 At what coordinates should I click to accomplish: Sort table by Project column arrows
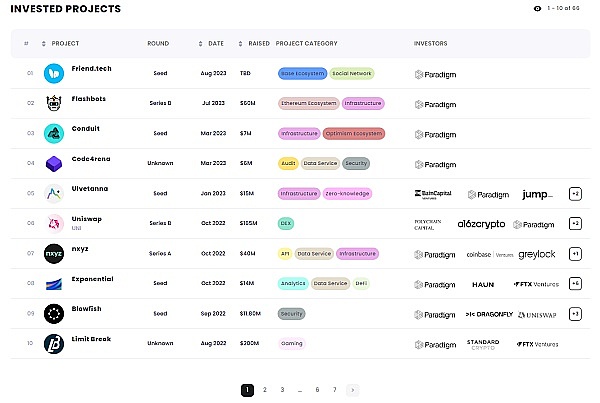click(44, 44)
